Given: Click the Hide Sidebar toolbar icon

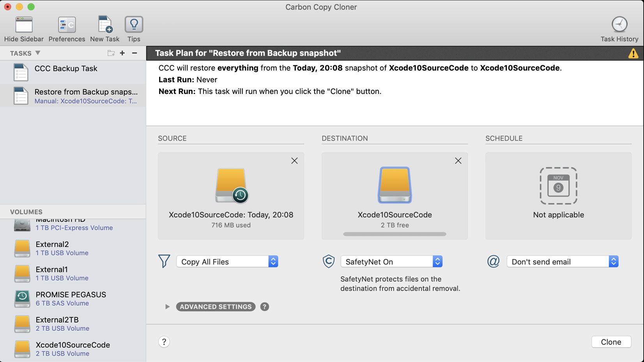Looking at the screenshot, I should (x=24, y=25).
